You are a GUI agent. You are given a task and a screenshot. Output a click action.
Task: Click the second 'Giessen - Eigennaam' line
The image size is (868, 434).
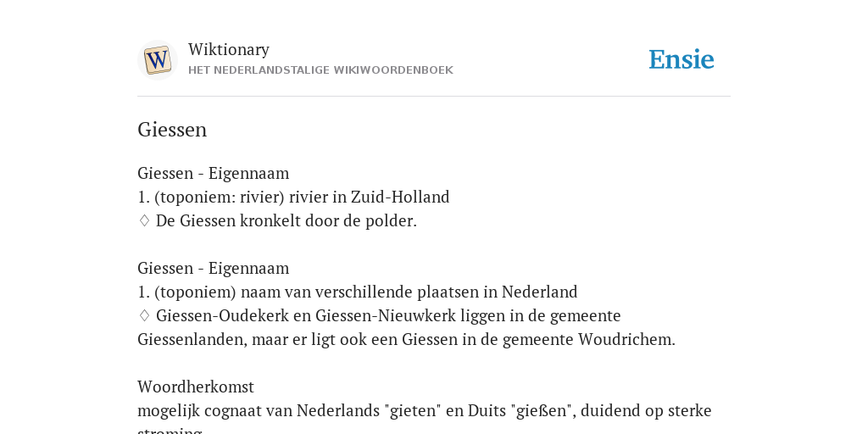pyautogui.click(x=213, y=268)
